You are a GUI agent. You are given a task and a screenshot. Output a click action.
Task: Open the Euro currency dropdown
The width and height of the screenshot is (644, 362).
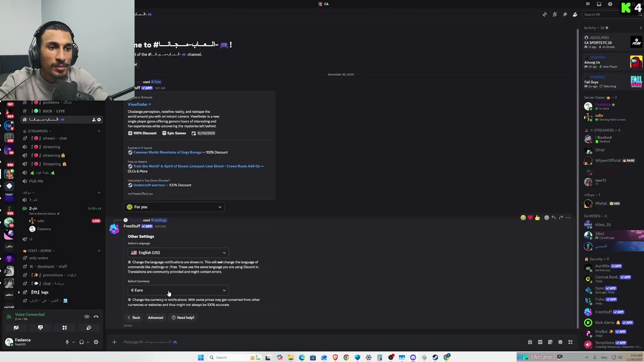(x=178, y=290)
